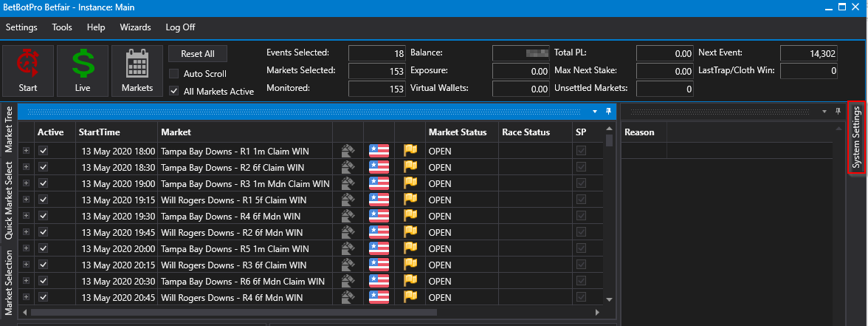Viewport: 868px width, 326px height.
Task: Click US flag icon for Tampa Bay R1
Action: 379,151
